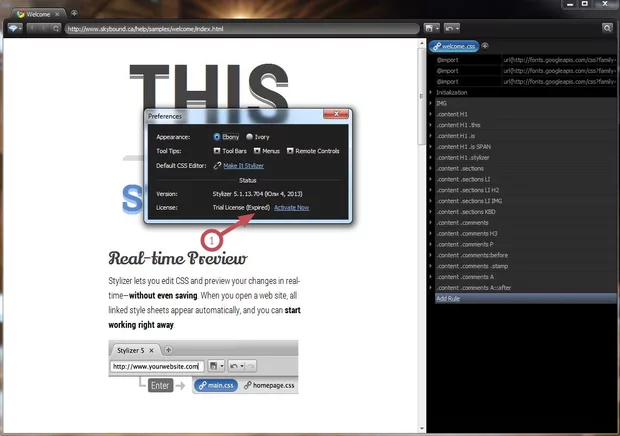Click the version text Stylizer 5.1.13.704
The width and height of the screenshot is (620, 436).
pos(257,194)
